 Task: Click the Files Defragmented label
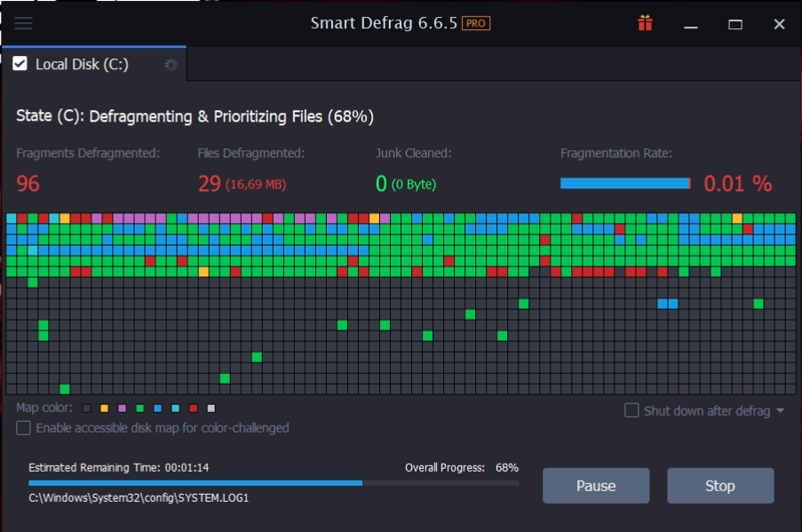251,153
